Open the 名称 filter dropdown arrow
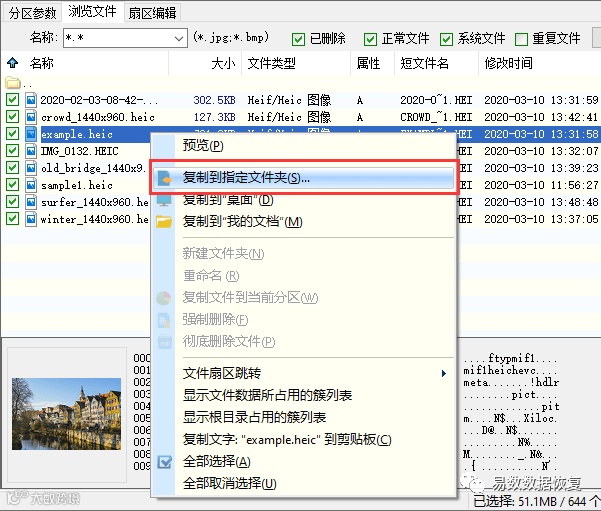Image resolution: width=601 pixels, height=511 pixels. [x=178, y=38]
